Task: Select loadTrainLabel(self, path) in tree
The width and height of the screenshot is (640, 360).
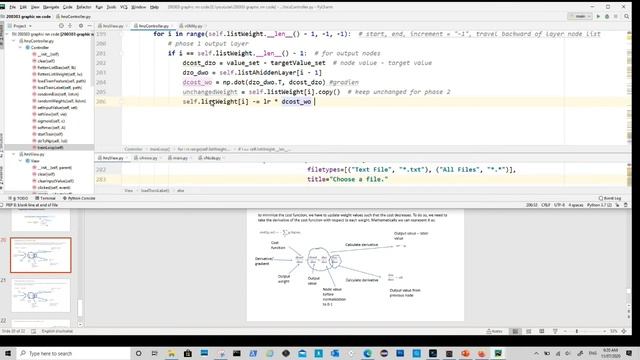Action: 57,87
